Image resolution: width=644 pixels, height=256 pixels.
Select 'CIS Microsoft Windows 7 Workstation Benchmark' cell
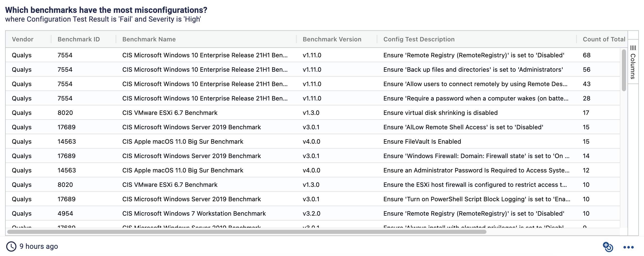tap(194, 214)
